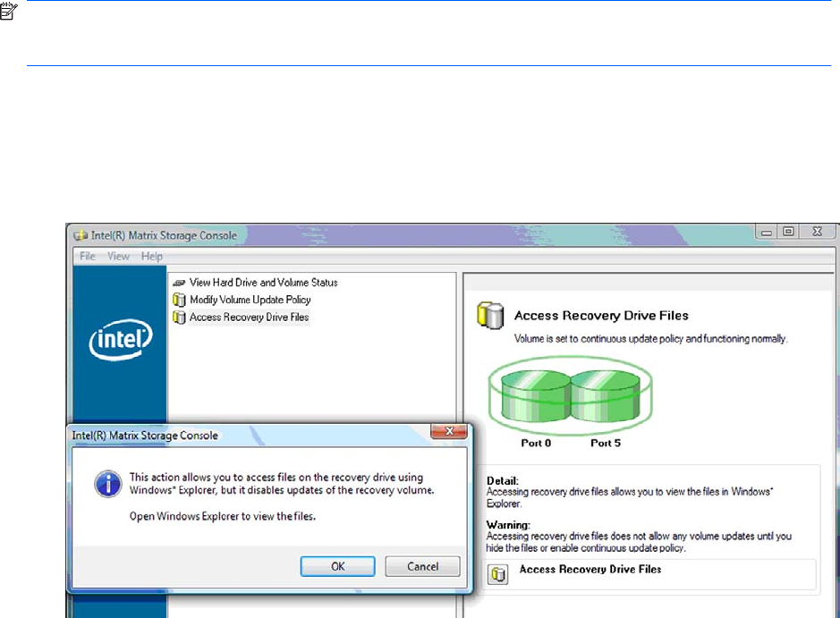The width and height of the screenshot is (840, 618).
Task: Minimize the main console window
Action: coord(767,232)
